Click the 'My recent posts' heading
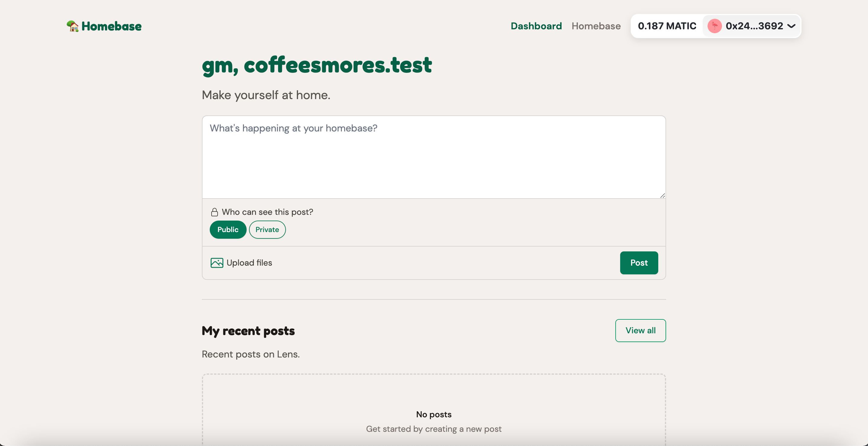The width and height of the screenshot is (868, 446). click(248, 331)
